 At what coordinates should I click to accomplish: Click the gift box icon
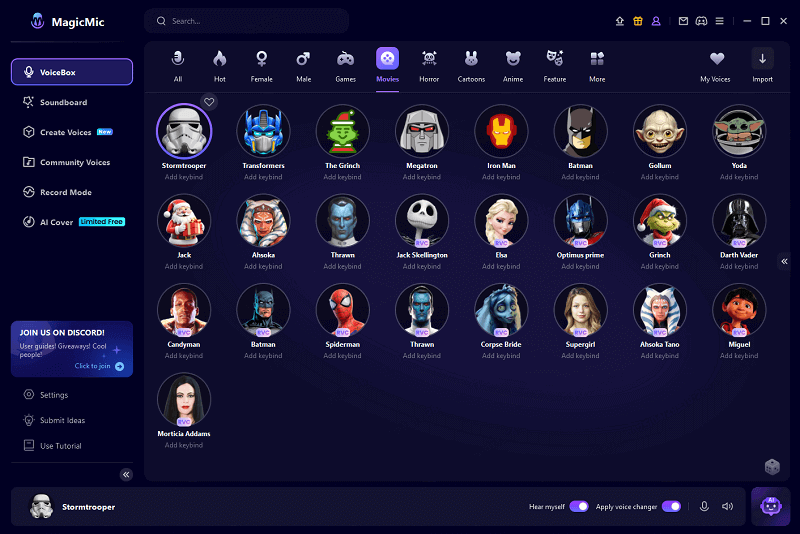coord(638,21)
